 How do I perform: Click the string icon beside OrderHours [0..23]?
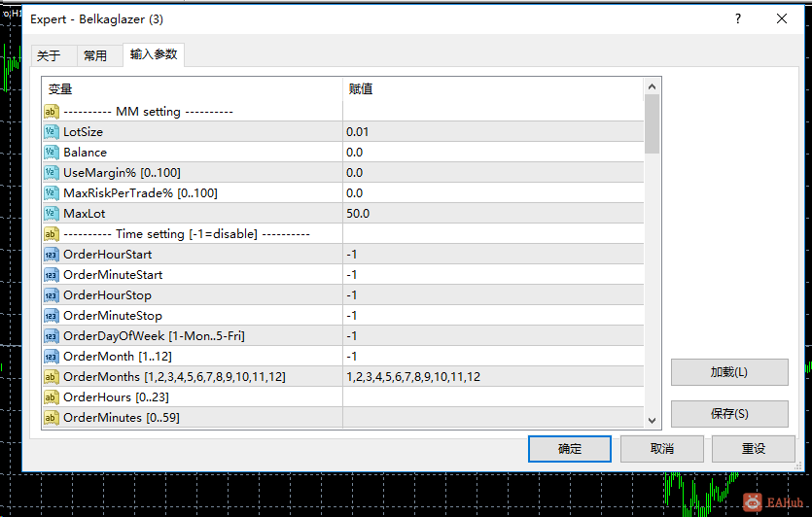point(51,397)
